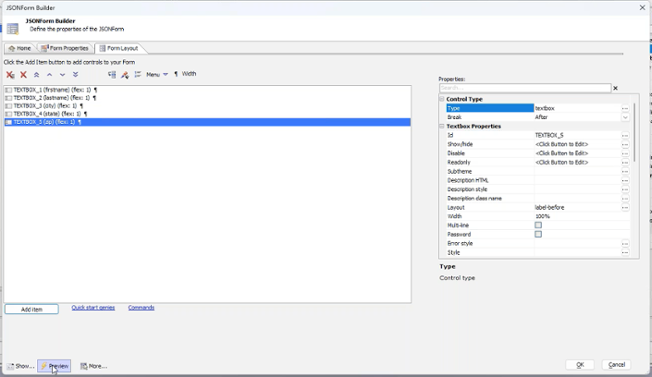Image resolution: width=652 pixels, height=377 pixels.
Task: Select TEXTBOX_2 (lastname) in the list
Action: 207,98
